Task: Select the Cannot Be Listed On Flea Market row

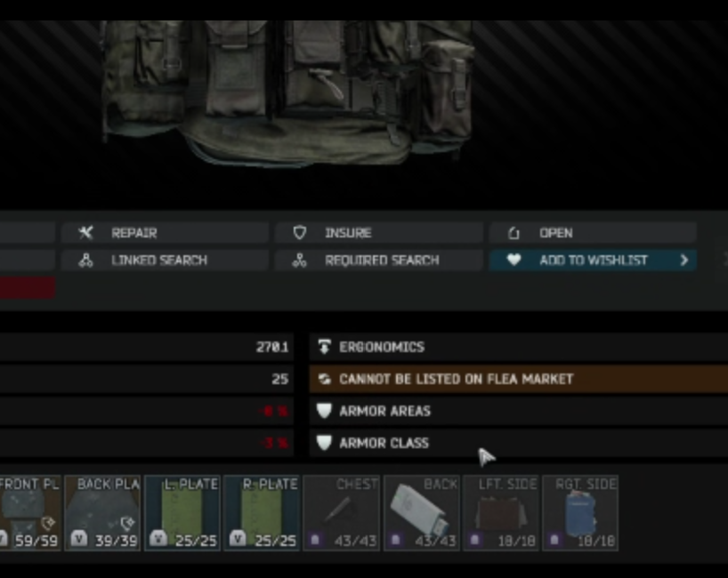Action: coord(519,379)
